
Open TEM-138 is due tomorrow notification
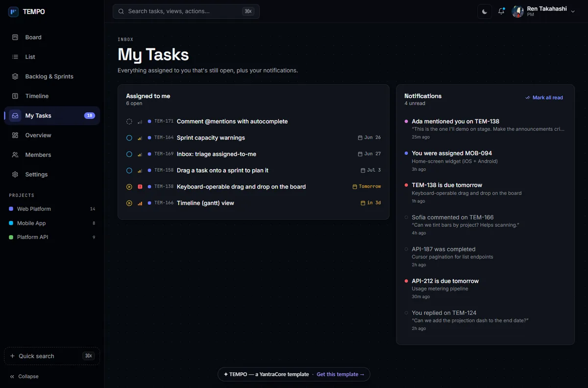pyautogui.click(x=485, y=193)
